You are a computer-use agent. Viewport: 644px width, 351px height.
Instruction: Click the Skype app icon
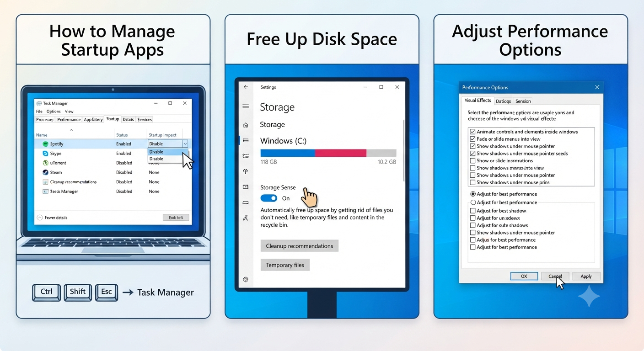[x=45, y=154]
